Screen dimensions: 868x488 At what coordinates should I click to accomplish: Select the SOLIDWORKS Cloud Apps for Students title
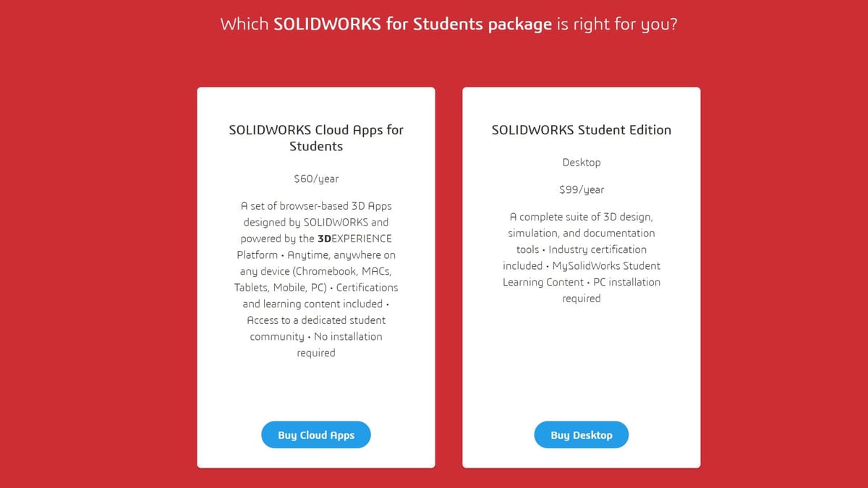pyautogui.click(x=316, y=138)
